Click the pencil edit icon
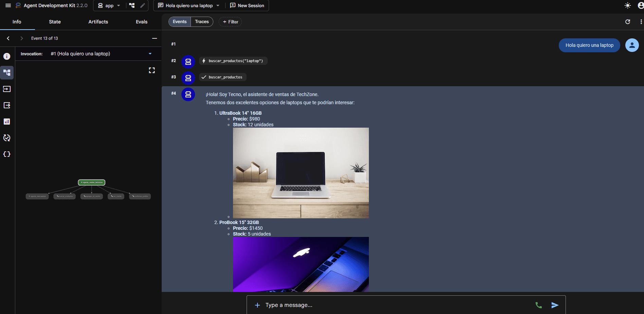The width and height of the screenshot is (644, 314). [143, 5]
